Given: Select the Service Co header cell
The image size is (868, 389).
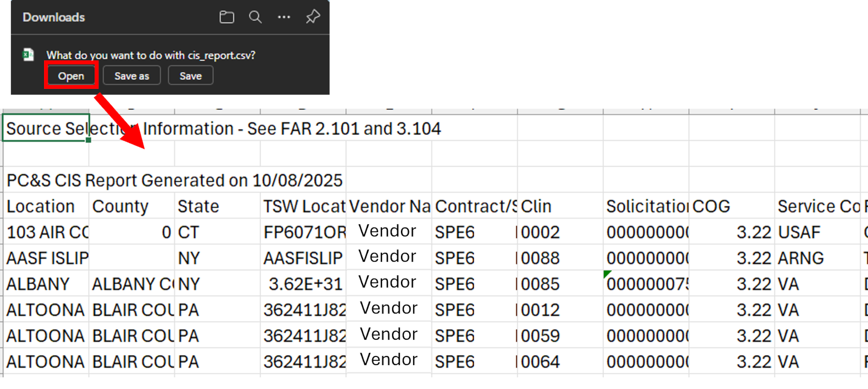Looking at the screenshot, I should [817, 206].
